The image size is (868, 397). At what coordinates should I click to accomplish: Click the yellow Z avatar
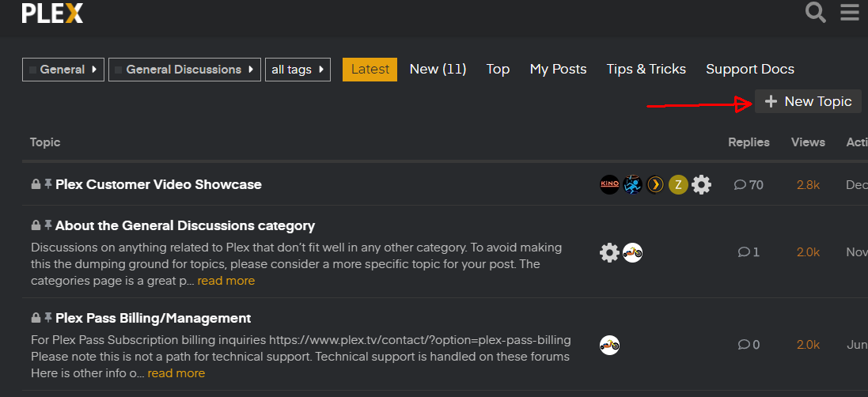[x=678, y=185]
